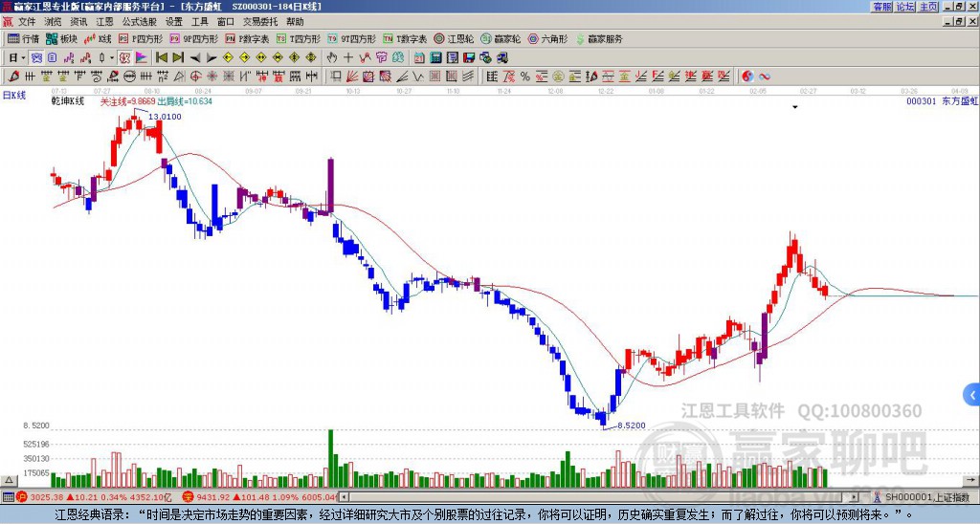This screenshot has height=524, width=980.
Task: Launch the 江恩轮 Gann wheel
Action: tap(454, 38)
